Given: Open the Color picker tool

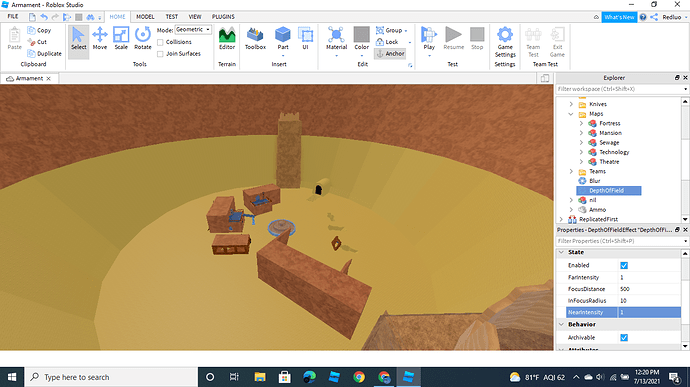Looking at the screenshot, I should 362,39.
